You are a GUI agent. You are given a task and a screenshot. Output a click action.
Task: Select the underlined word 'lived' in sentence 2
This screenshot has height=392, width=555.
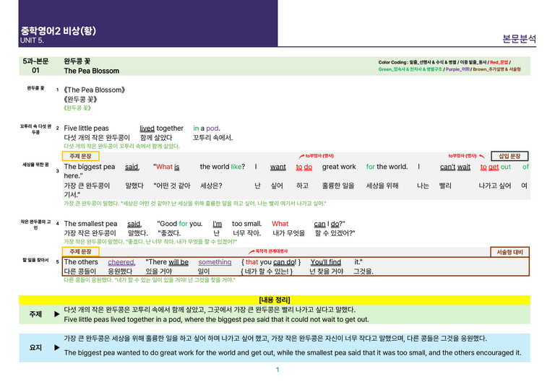(147, 128)
